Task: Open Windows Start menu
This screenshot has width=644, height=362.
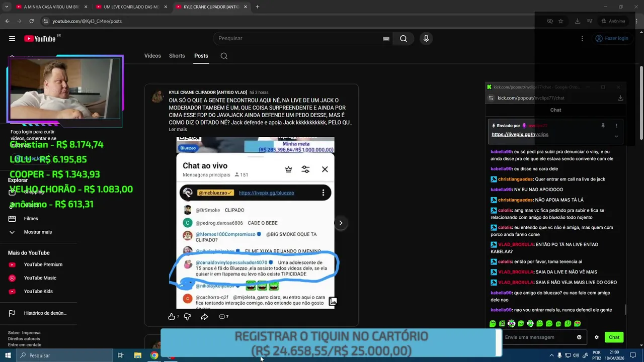Action: pos(8,355)
